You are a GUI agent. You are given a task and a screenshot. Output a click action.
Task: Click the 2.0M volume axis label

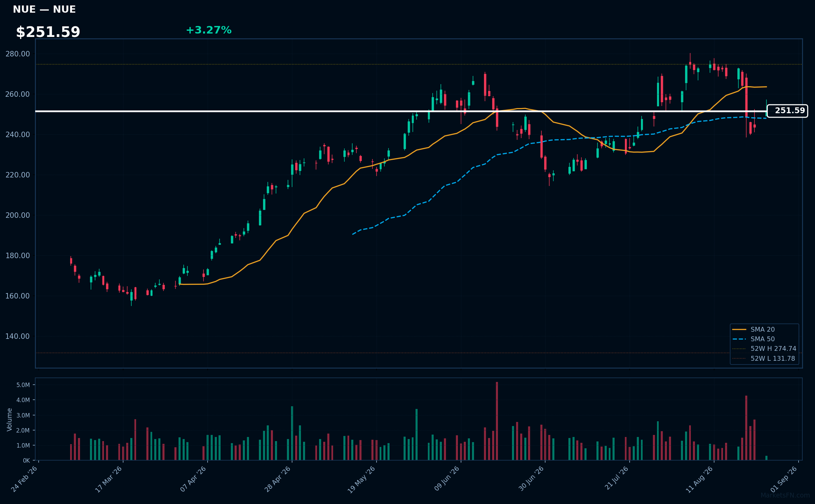tap(23, 430)
